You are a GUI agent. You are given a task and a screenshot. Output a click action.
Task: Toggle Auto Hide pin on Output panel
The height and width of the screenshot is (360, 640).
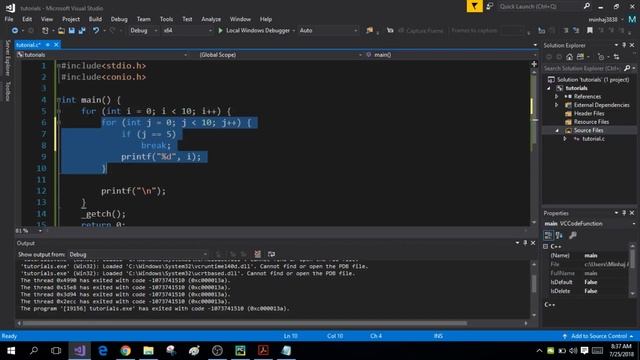525,243
